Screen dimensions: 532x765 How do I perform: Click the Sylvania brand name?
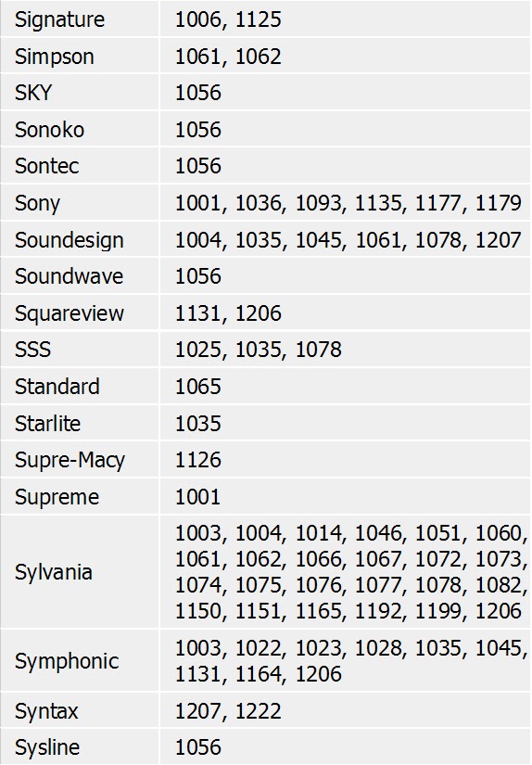pos(53,572)
